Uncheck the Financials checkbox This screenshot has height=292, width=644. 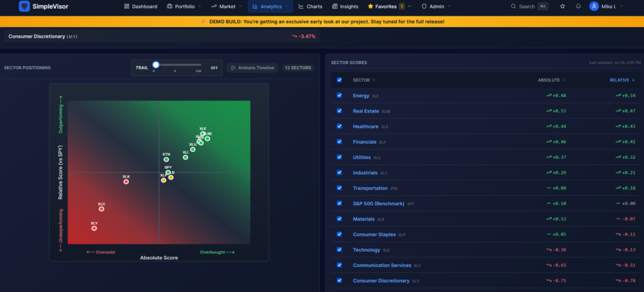(339, 141)
